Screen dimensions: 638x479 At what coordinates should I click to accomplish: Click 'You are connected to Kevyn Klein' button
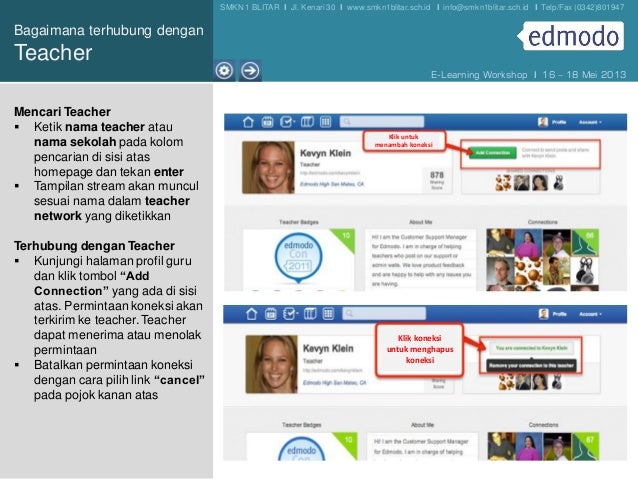[x=531, y=348]
